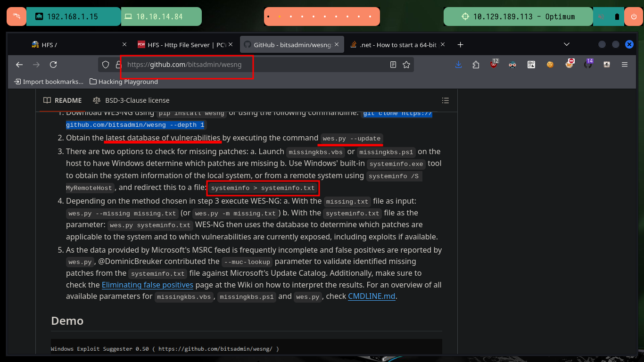
Task: Click the missingkbs.ps1 code in step 3
Action: [x=386, y=152]
